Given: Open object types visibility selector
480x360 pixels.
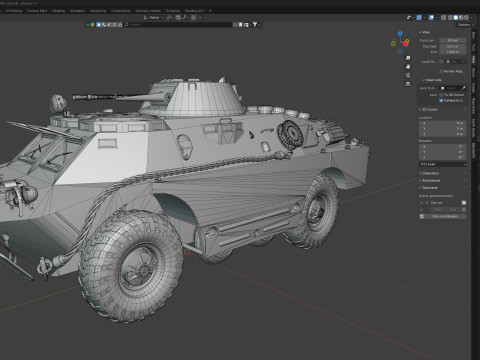Looking at the screenshot, I should tap(409, 17).
